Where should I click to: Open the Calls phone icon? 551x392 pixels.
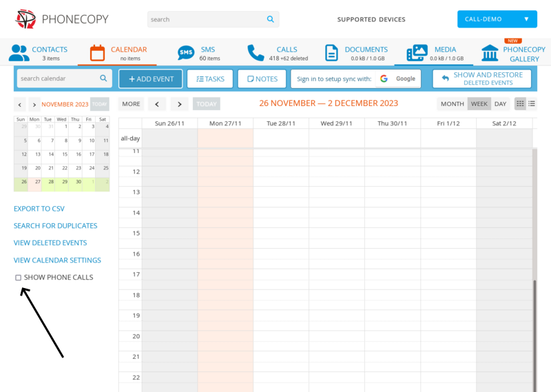click(256, 53)
